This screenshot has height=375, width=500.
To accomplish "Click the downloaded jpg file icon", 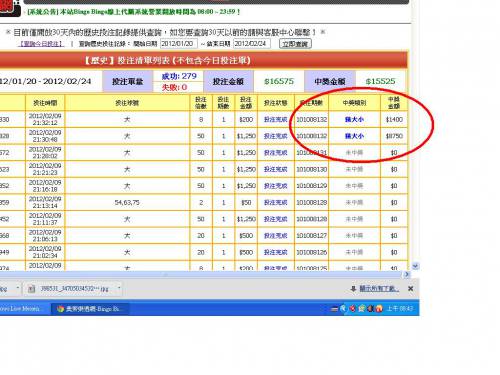I will click(31, 289).
